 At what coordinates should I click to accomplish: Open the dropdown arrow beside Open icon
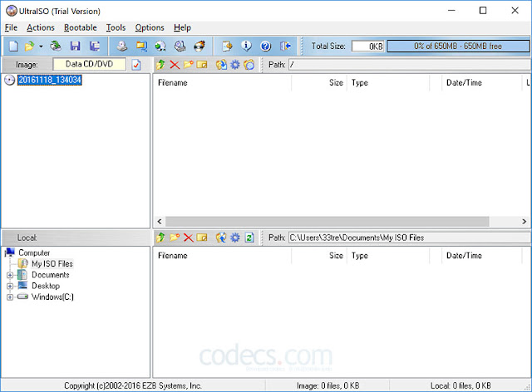click(x=41, y=47)
